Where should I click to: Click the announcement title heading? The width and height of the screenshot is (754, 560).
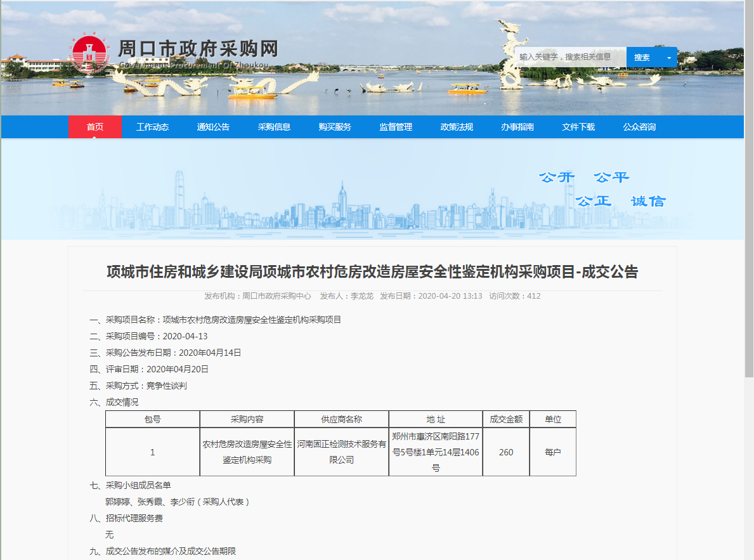372,272
